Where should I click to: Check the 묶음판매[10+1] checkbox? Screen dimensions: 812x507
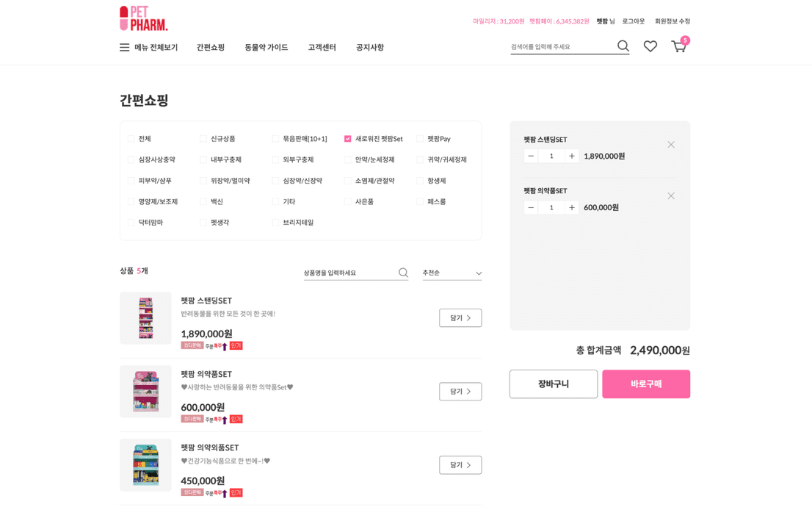tap(275, 139)
